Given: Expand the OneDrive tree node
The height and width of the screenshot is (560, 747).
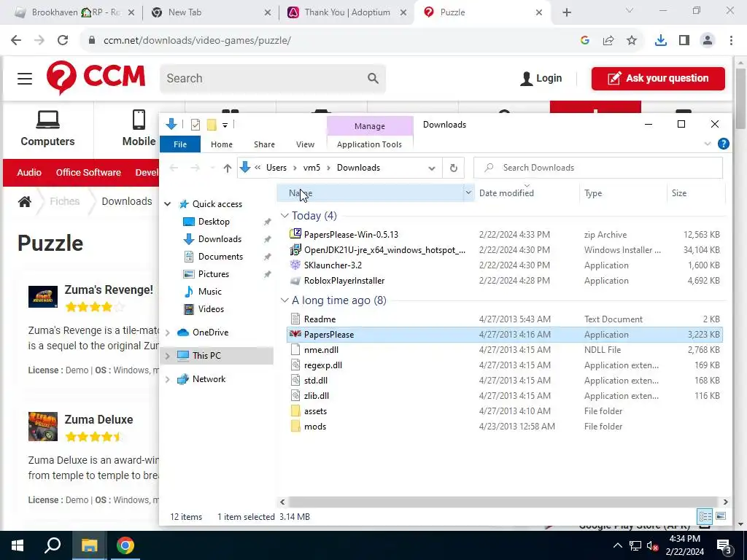Looking at the screenshot, I should [167, 332].
